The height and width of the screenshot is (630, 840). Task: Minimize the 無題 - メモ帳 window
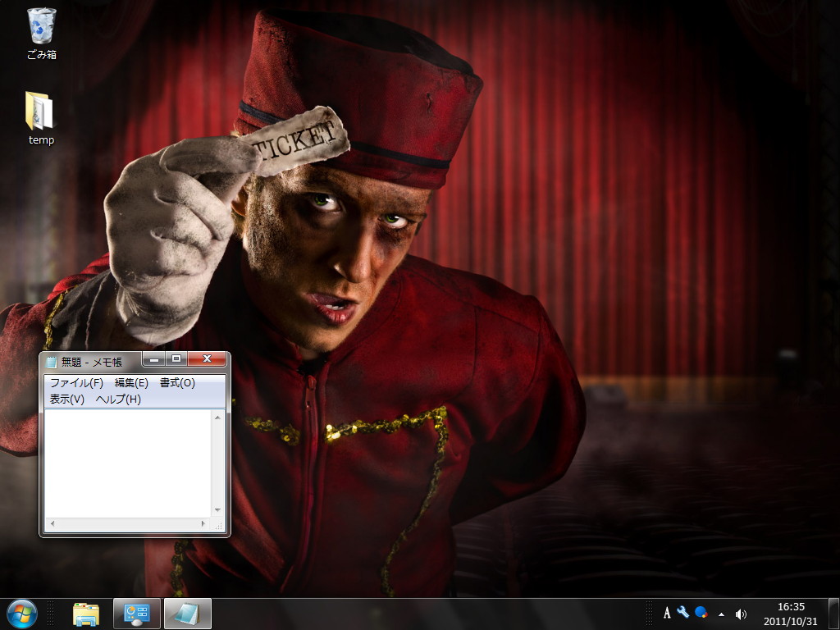tap(154, 359)
